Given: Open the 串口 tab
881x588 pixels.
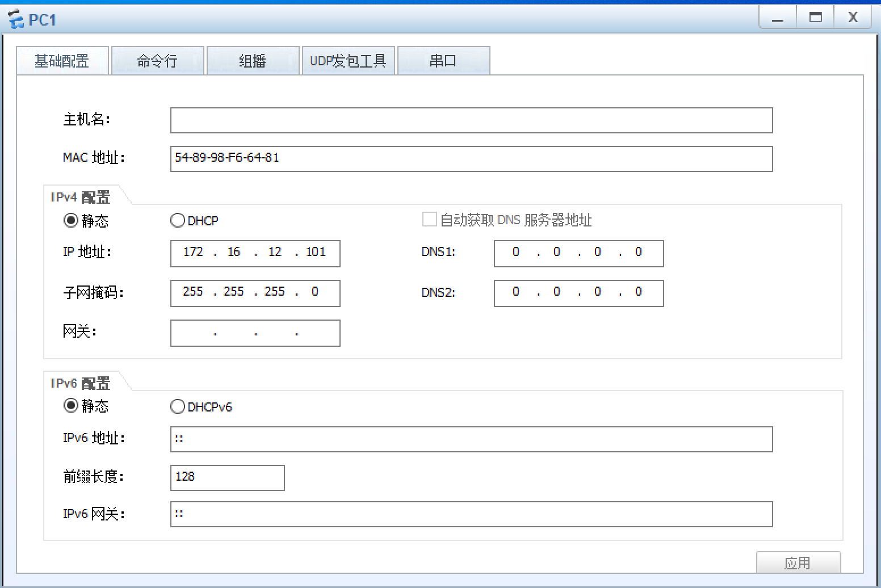Looking at the screenshot, I should coord(443,61).
